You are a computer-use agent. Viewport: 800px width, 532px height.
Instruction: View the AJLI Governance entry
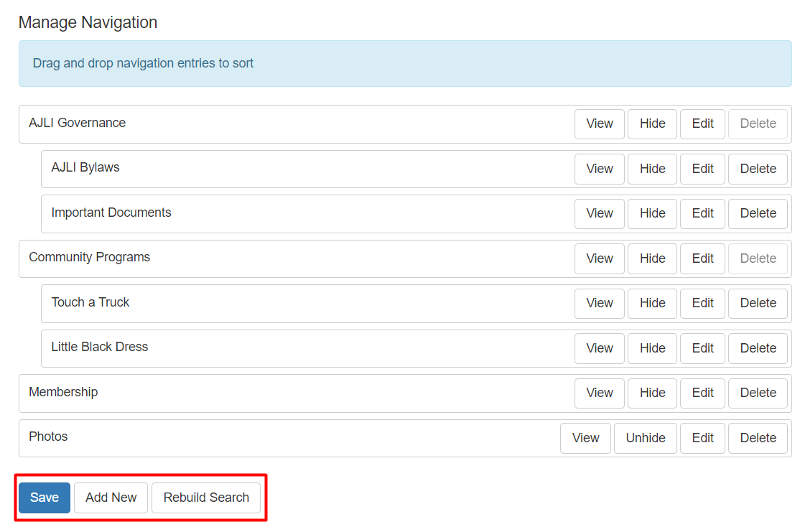[600, 124]
